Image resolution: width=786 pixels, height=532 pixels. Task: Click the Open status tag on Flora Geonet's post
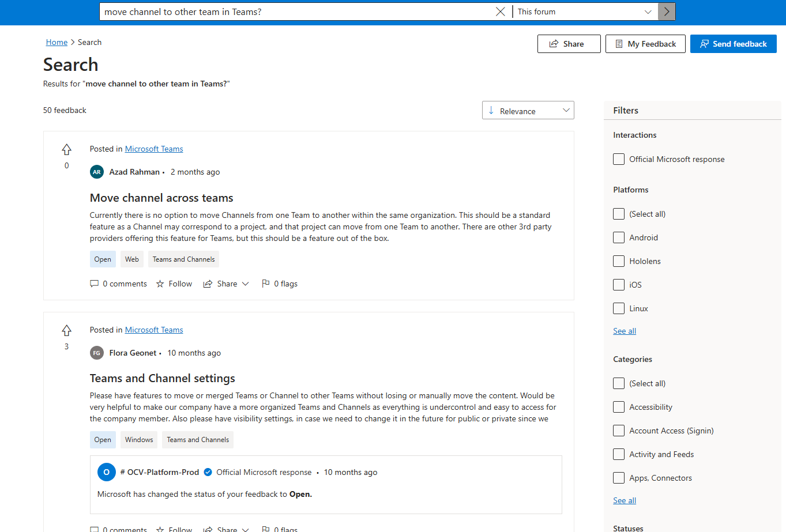point(103,440)
